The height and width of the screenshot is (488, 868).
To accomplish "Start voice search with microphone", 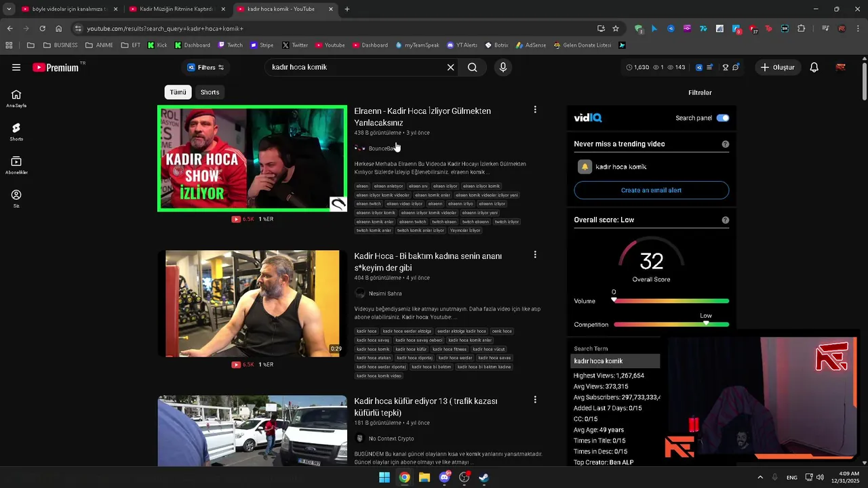I will point(503,67).
